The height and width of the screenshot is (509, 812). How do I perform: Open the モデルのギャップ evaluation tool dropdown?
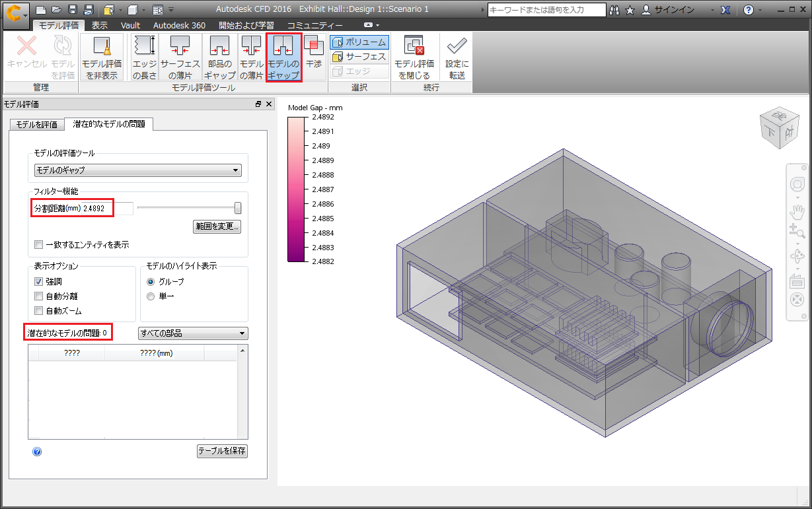(x=137, y=170)
